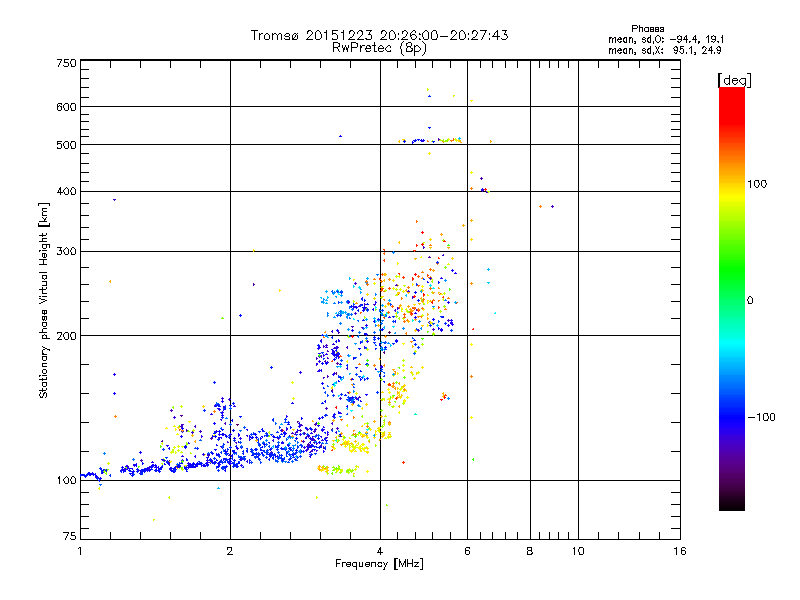Image resolution: width=800 pixels, height=600 pixels.
Task: Click the x-axis tick label '6'
Action: [x=467, y=551]
